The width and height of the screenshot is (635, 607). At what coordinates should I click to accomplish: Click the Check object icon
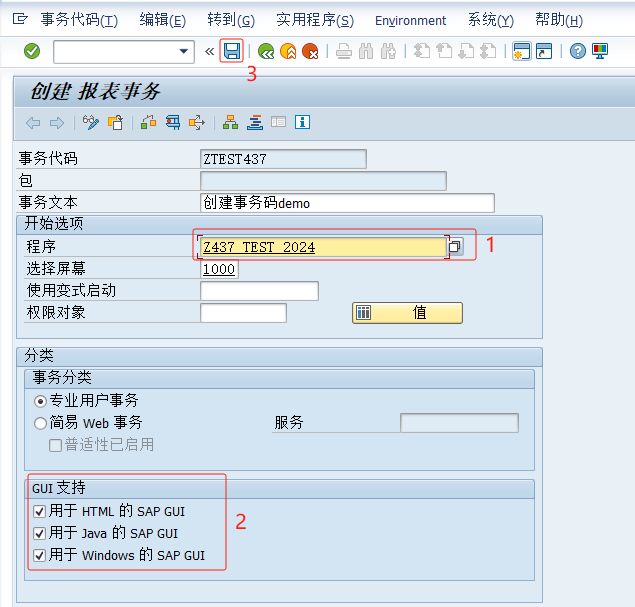149,122
